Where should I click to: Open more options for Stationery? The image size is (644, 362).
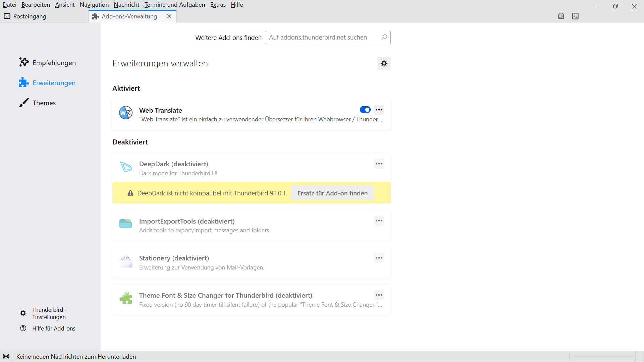[379, 258]
